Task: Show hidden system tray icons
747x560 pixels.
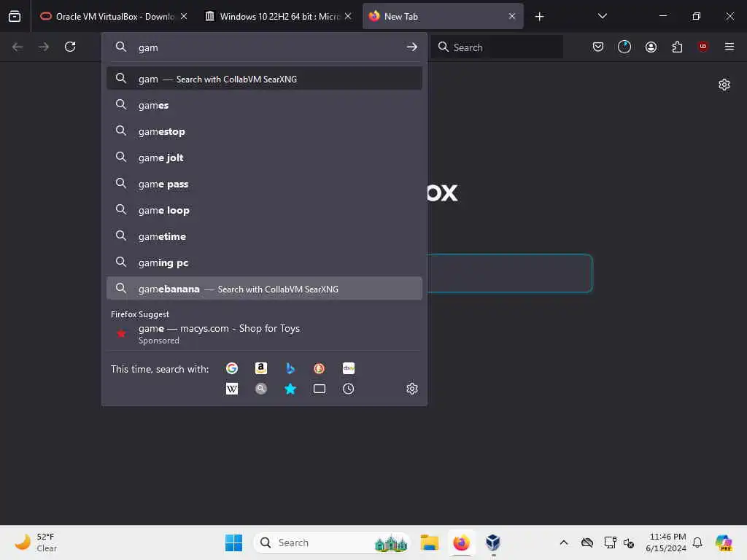Action: [x=564, y=542]
